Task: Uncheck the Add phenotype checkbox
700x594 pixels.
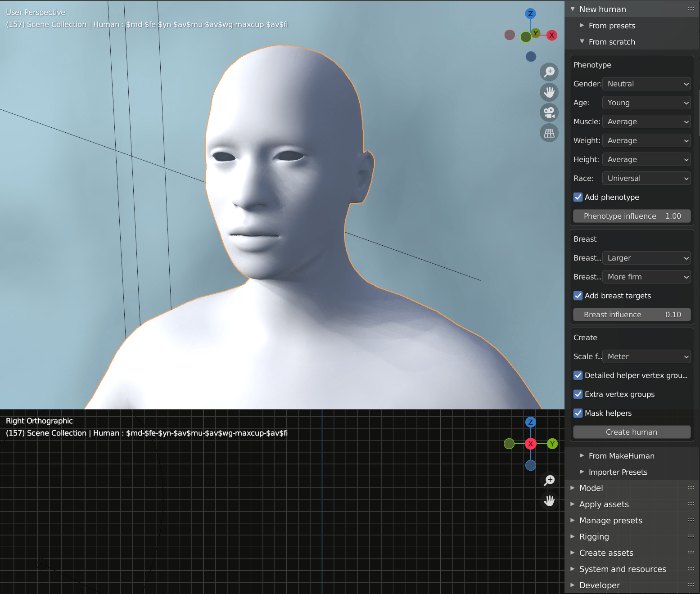Action: tap(578, 197)
